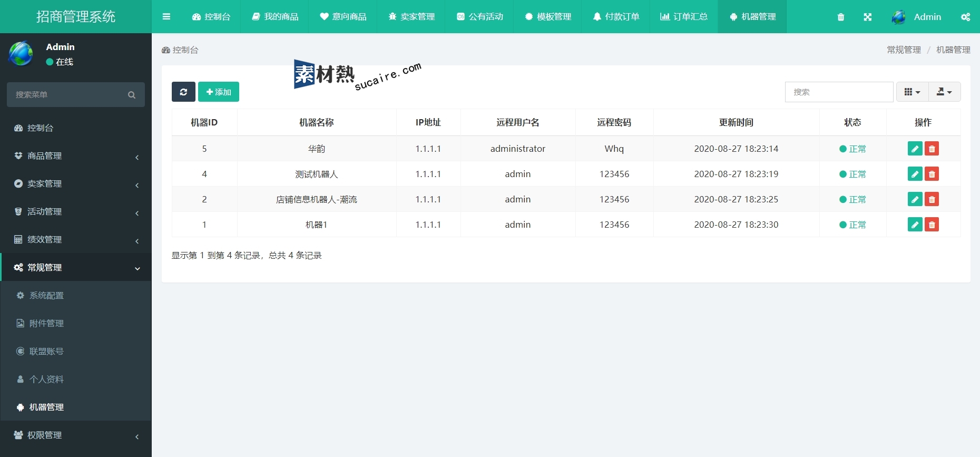Click the 正常 status in the 测试机器人 row

tap(852, 174)
